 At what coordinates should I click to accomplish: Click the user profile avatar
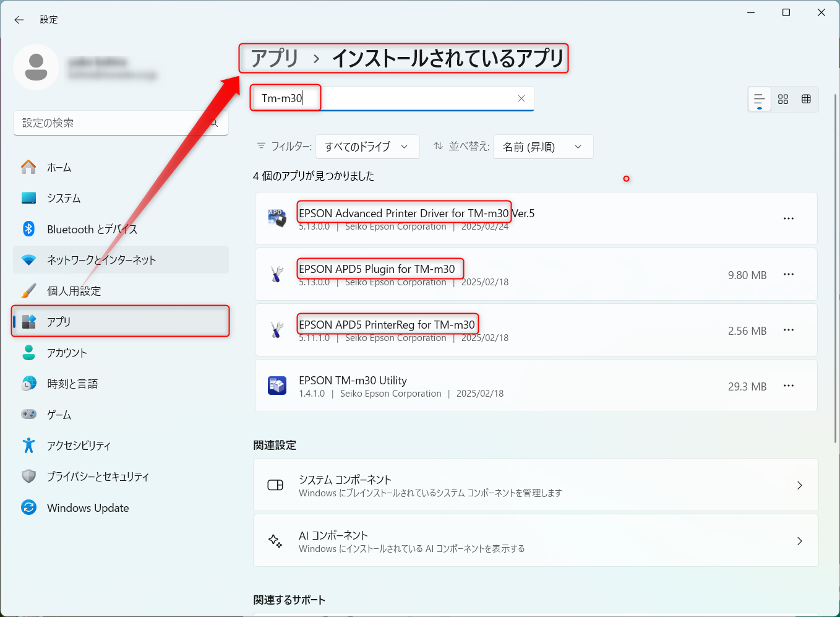pos(36,67)
